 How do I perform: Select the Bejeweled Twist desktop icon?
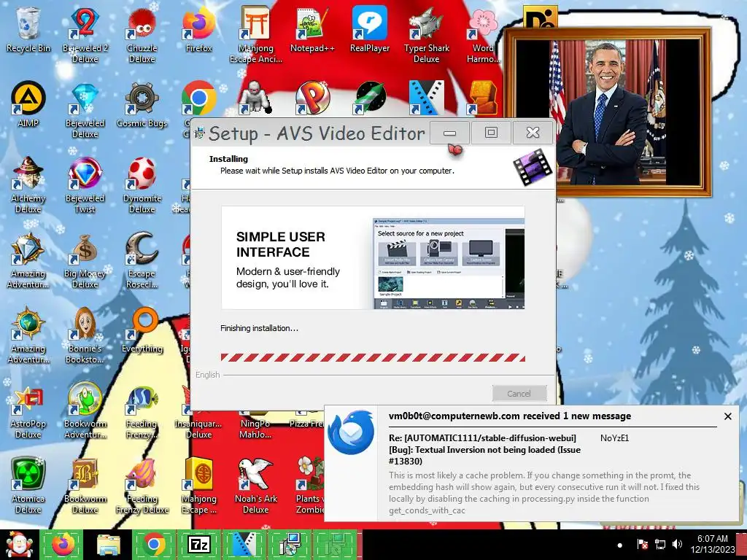tap(85, 184)
